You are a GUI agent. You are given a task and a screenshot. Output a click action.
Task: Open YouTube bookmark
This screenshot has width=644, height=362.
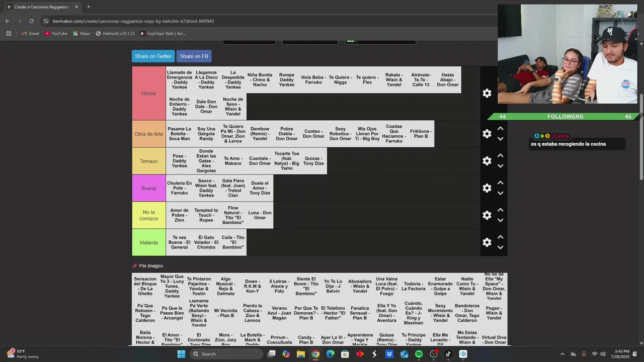click(x=56, y=34)
